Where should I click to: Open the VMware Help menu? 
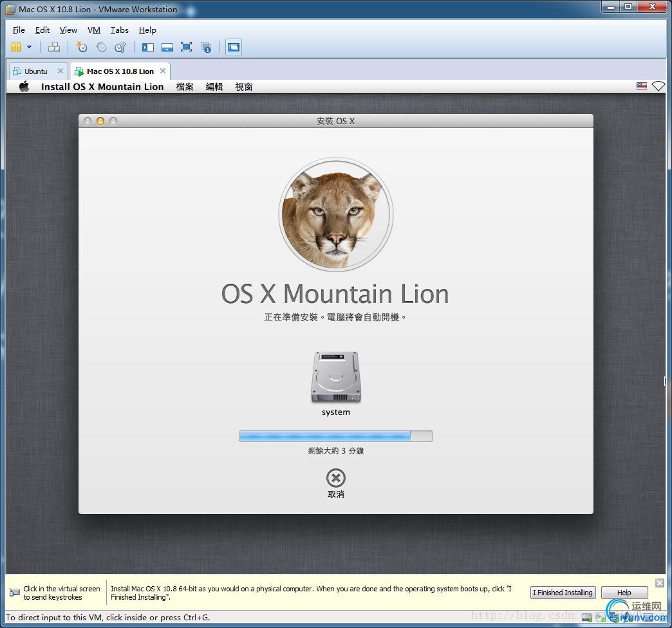147,30
